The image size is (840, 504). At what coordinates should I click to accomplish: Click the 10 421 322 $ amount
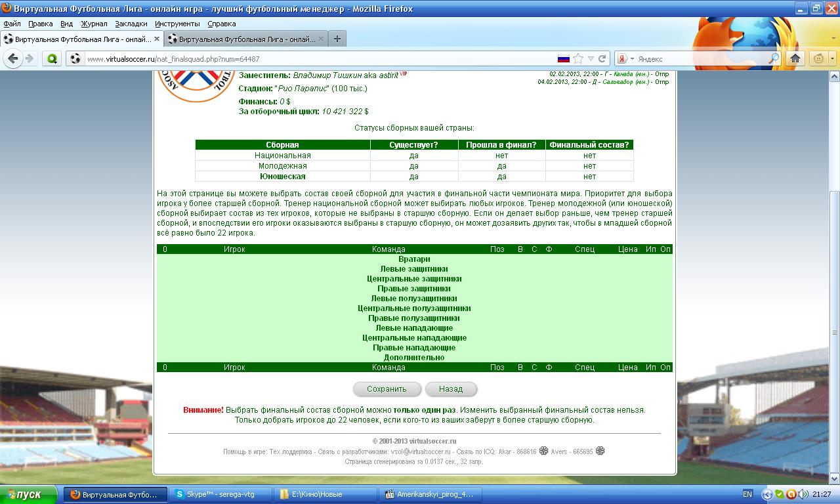coord(345,112)
